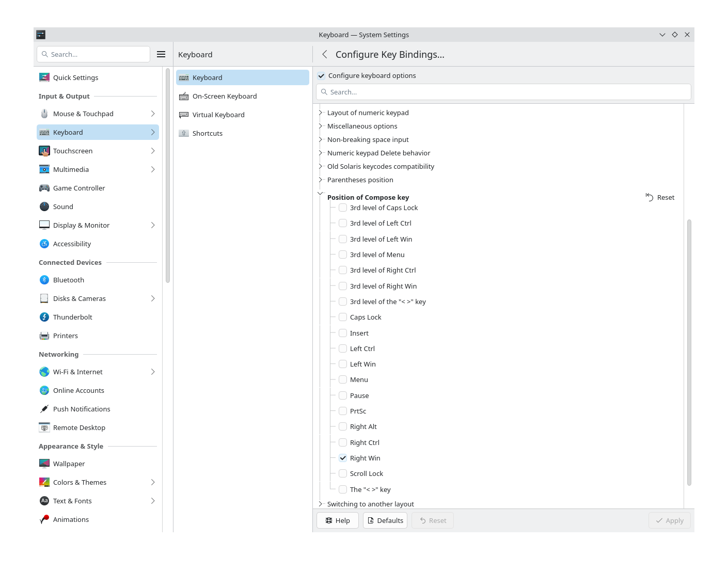Click the Printers icon
This screenshot has width=728, height=572.
[44, 336]
